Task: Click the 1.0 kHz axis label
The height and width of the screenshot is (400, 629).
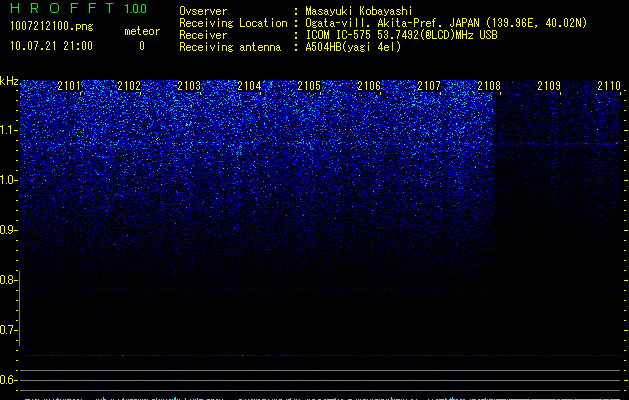Action: pos(8,180)
